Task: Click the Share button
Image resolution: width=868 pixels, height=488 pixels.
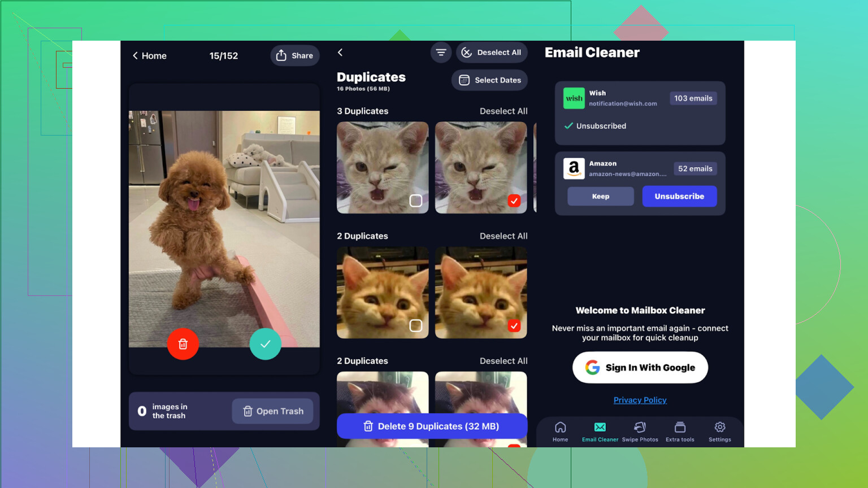Action: pos(295,55)
